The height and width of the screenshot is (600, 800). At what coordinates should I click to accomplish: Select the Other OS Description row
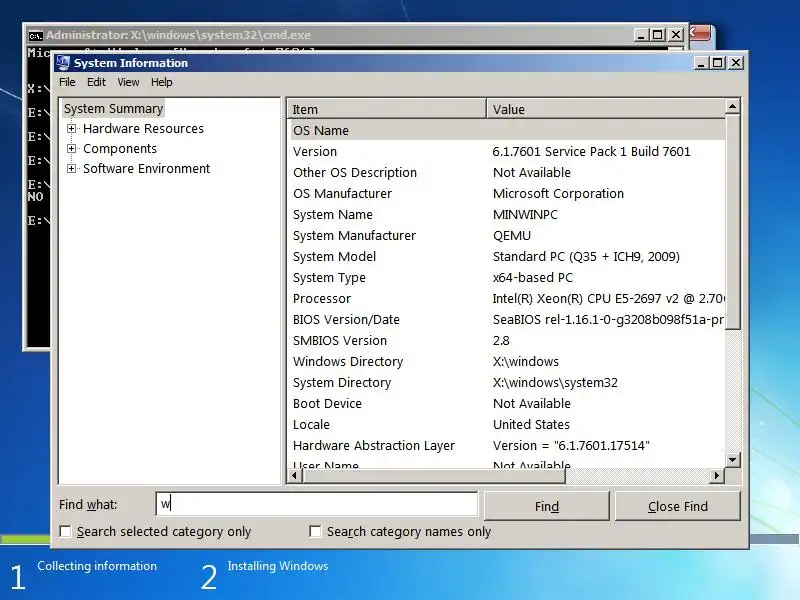tap(507, 172)
